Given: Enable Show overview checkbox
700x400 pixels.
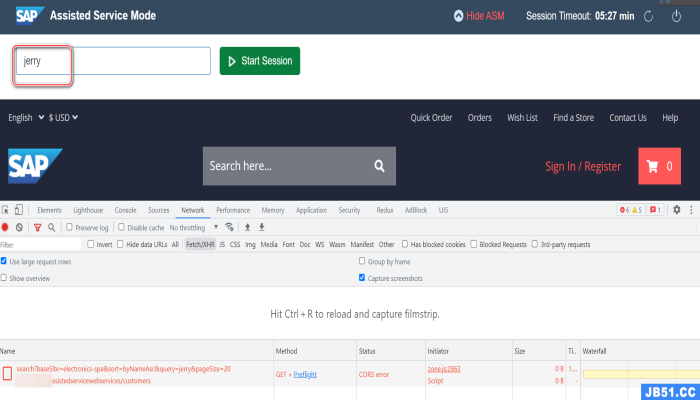Looking at the screenshot, I should point(4,278).
